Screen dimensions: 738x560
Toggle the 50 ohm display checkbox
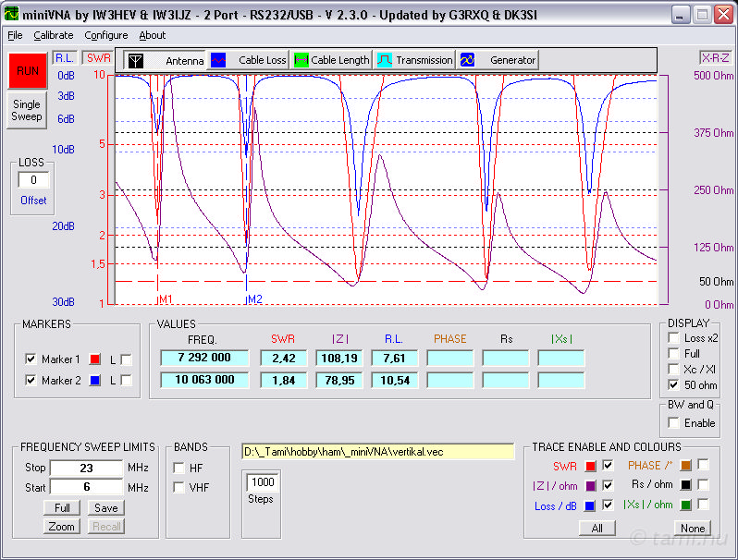(673, 384)
